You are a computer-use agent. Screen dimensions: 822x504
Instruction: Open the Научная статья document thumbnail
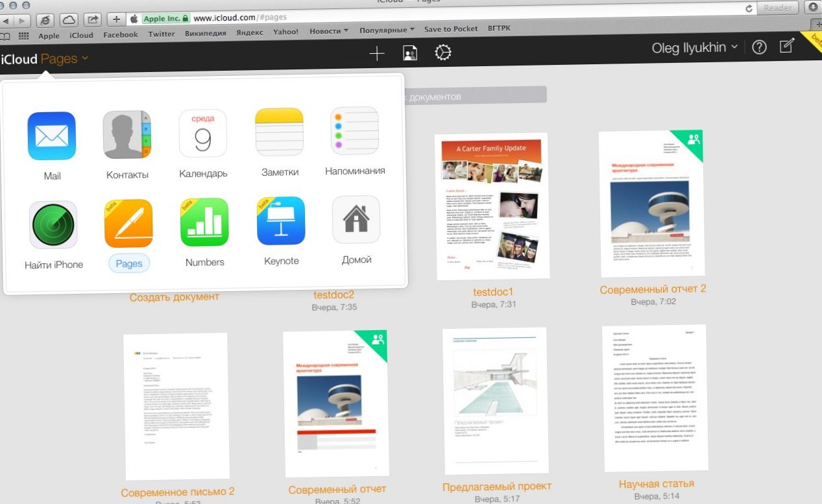click(x=655, y=398)
